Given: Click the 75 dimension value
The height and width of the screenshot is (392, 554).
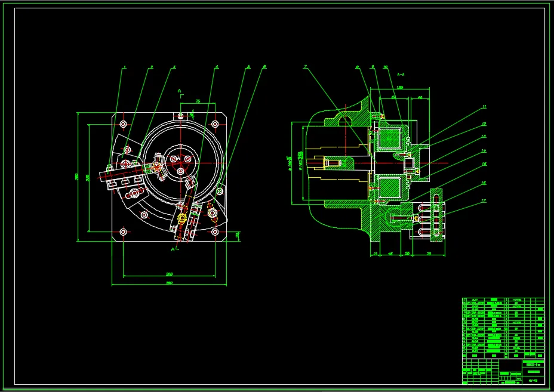Looking at the screenshot, I should (198, 101).
